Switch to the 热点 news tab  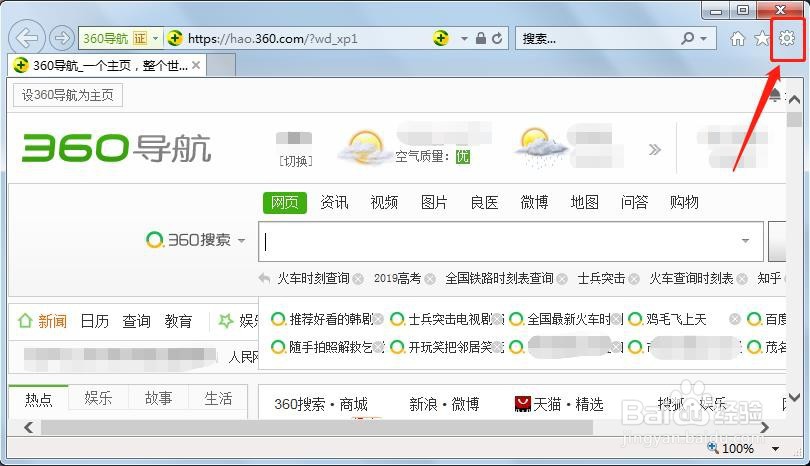[38, 399]
